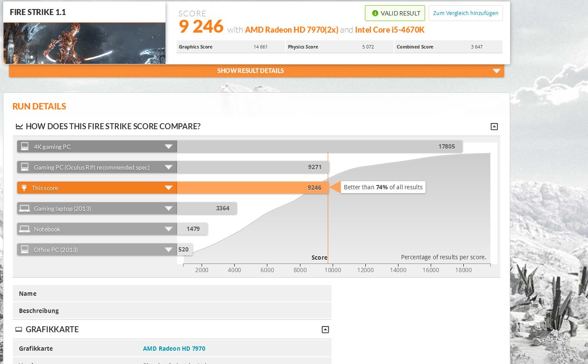The width and height of the screenshot is (588, 364).
Task: Open the Office PC (2013) dropdown arrow
Action: coord(168,250)
